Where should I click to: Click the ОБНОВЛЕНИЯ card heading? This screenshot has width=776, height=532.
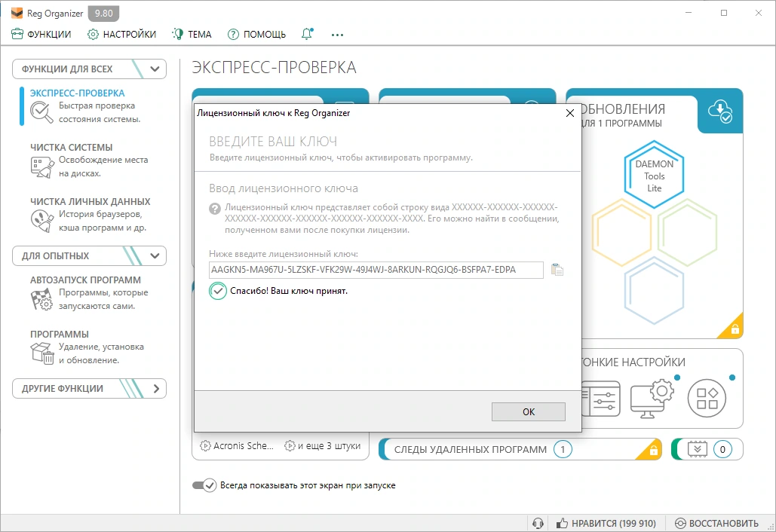click(x=624, y=109)
